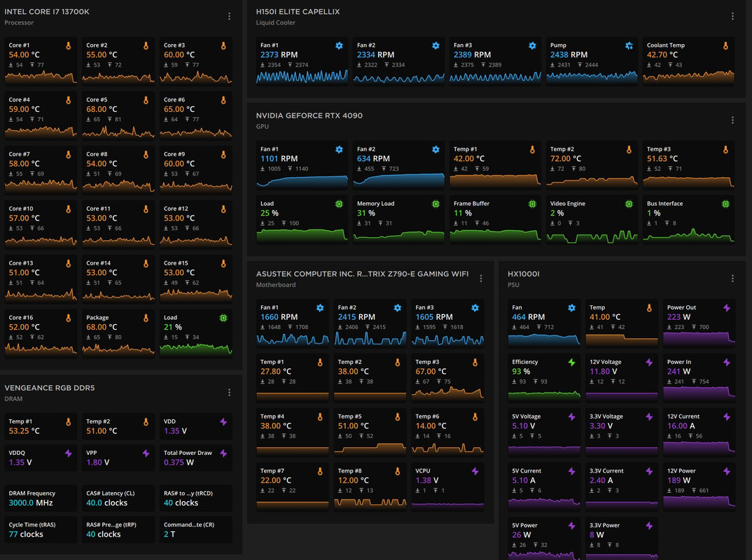Viewport: 752px width, 560px height.
Task: Open the NVIDIA GeForce RTX 4090 options menu
Action: pos(732,120)
